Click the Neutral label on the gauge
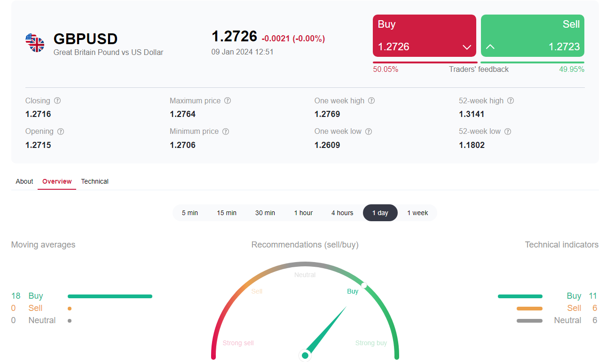 tap(305, 275)
